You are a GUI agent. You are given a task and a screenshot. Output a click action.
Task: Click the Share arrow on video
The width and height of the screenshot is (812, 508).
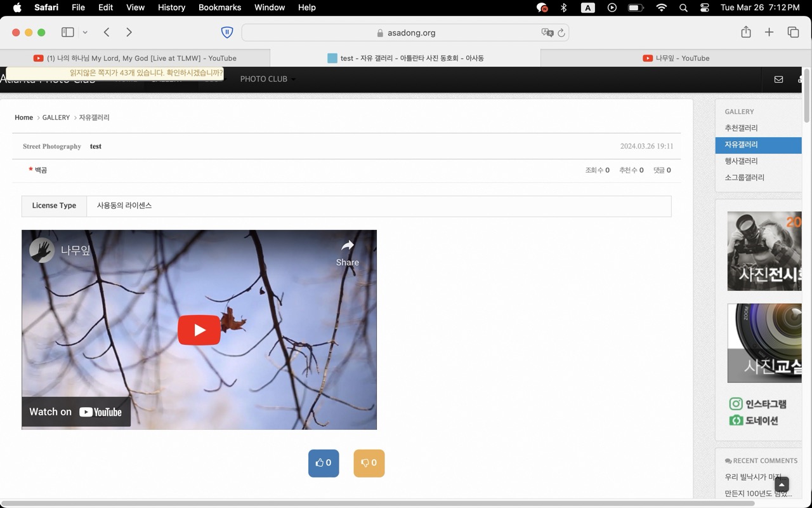[x=347, y=252]
